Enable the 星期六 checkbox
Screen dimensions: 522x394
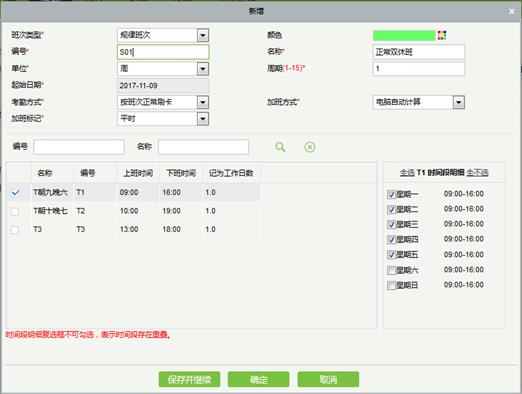pyautogui.click(x=391, y=270)
